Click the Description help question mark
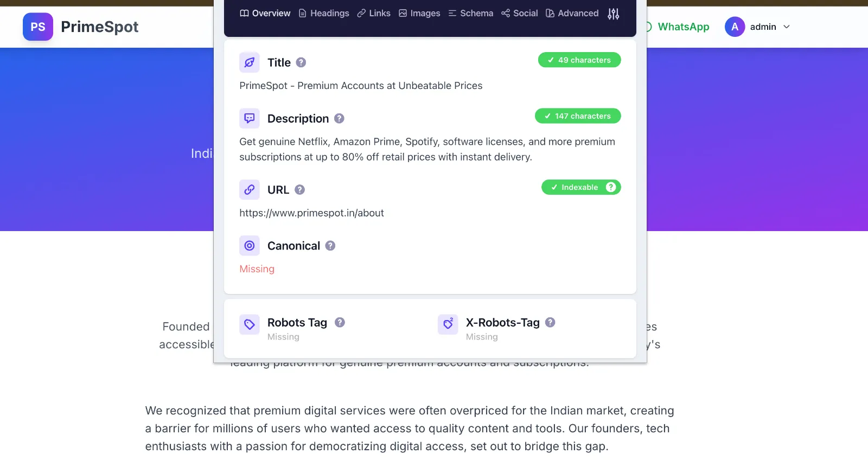 coord(339,118)
